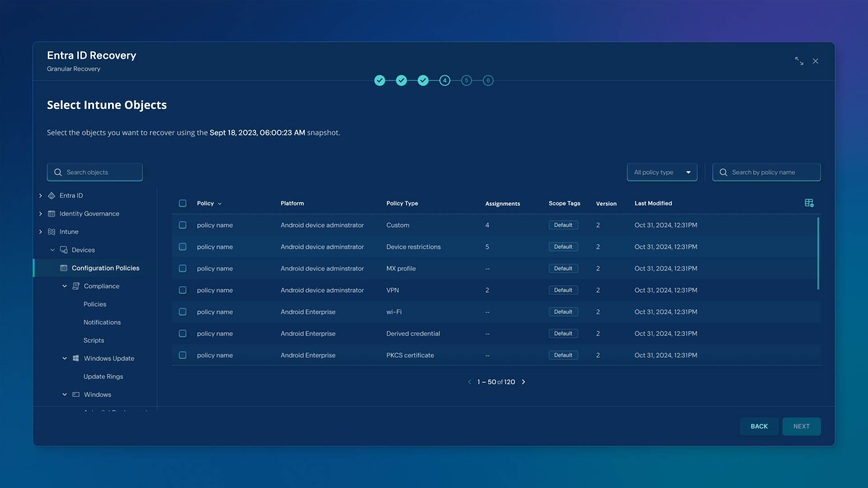
Task: Go to completed wizard step three
Action: (423, 80)
